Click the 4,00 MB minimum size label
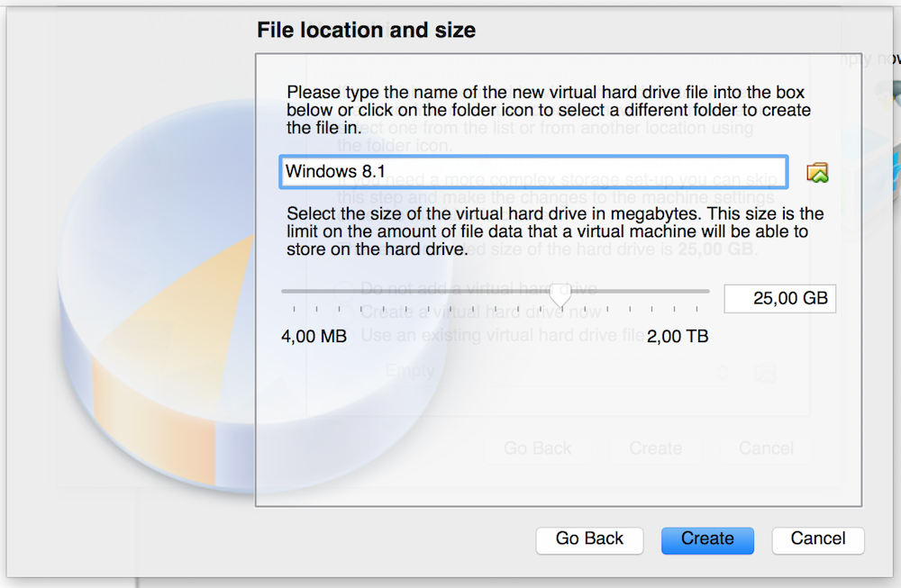Screen dimensions: 901x588 coord(314,336)
